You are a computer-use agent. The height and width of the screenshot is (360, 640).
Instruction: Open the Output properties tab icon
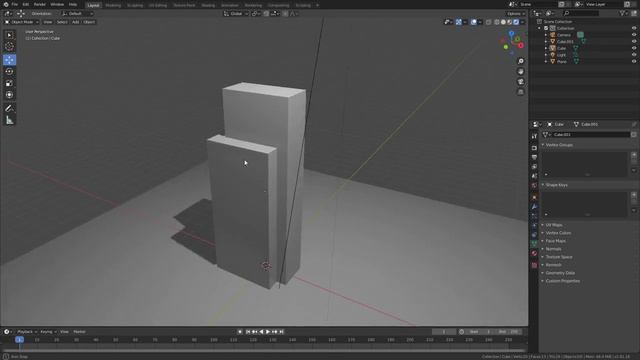coord(534,157)
